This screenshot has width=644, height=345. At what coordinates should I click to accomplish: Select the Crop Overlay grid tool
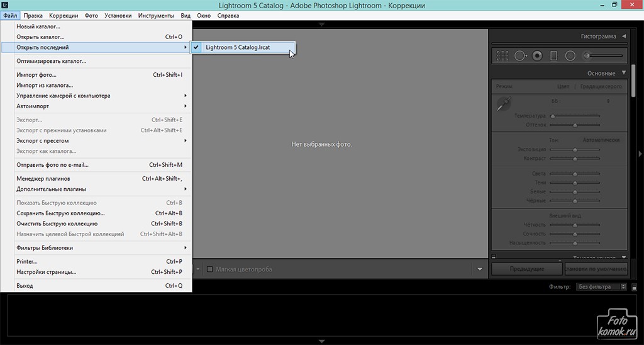click(502, 55)
